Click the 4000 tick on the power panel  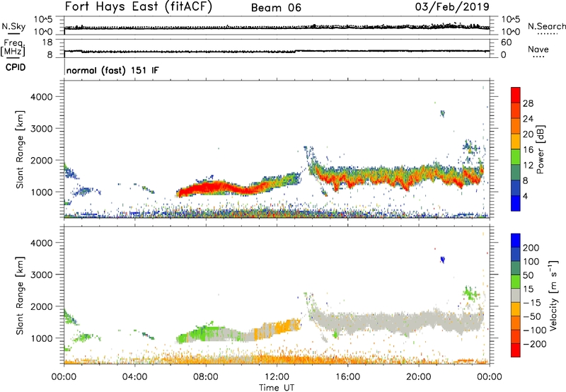pos(42,97)
